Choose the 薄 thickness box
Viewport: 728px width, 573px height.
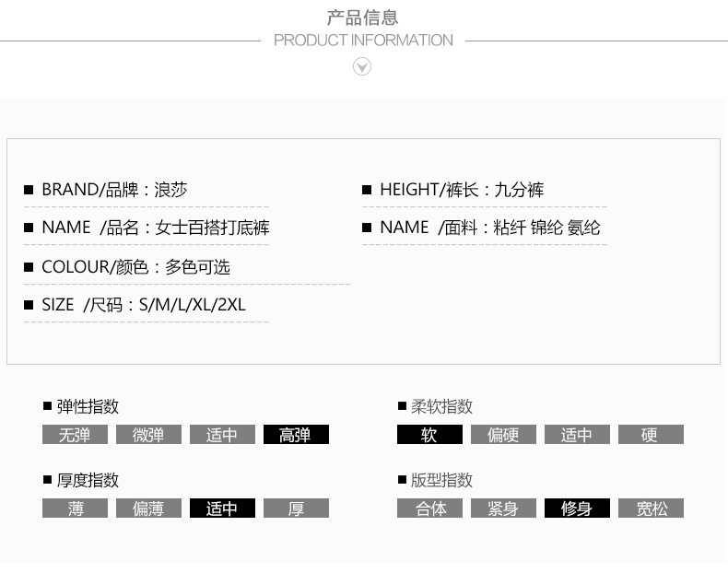75,509
